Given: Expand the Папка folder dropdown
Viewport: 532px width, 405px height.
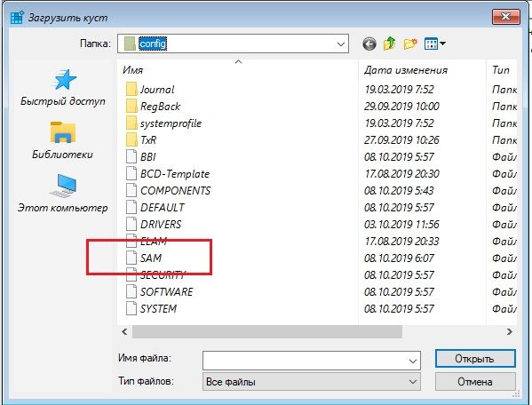Looking at the screenshot, I should (341, 44).
